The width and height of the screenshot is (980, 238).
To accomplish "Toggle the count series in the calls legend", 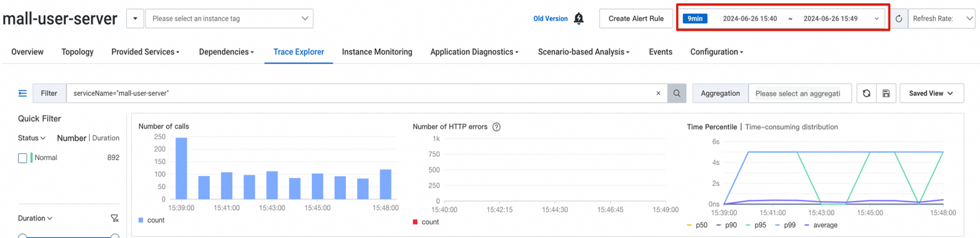I will [x=152, y=220].
